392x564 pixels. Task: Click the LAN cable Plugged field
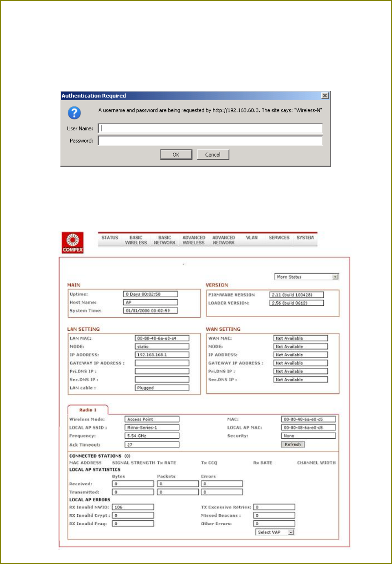162,388
